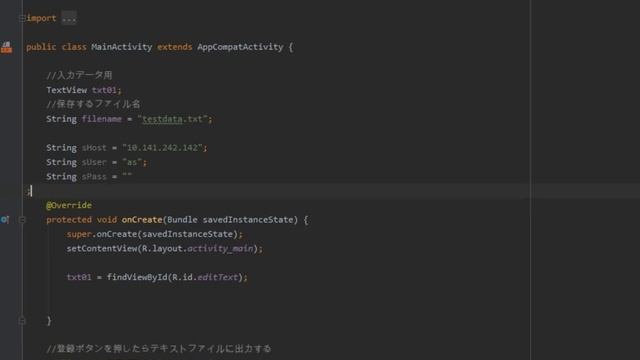Click the sPass variable name
This screenshot has height=360, width=640.
click(94, 177)
